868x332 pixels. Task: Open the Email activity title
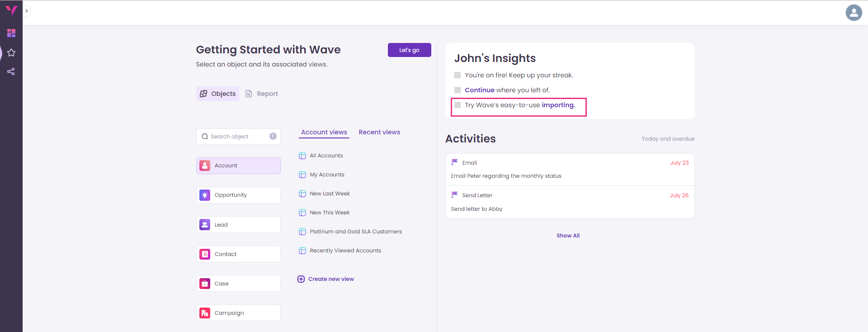(x=469, y=163)
